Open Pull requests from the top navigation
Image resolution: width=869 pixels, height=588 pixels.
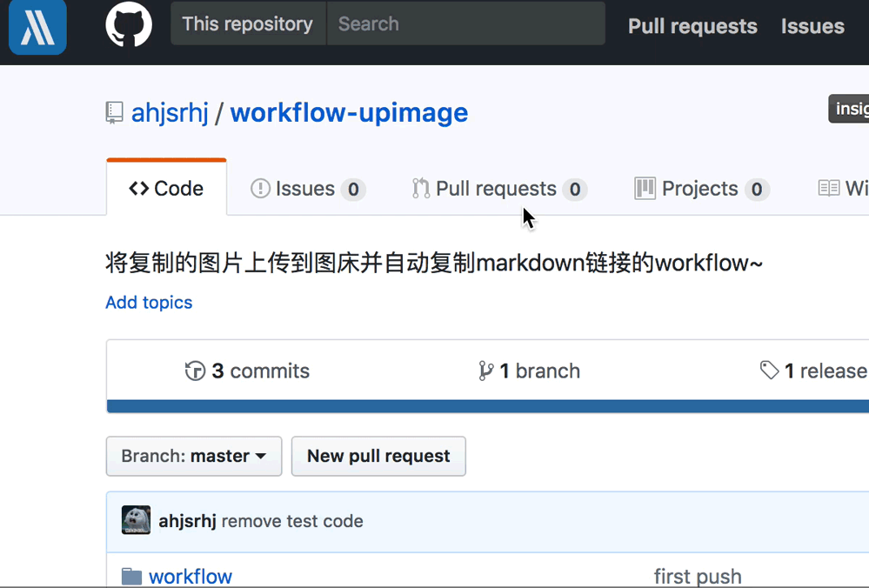(x=692, y=26)
